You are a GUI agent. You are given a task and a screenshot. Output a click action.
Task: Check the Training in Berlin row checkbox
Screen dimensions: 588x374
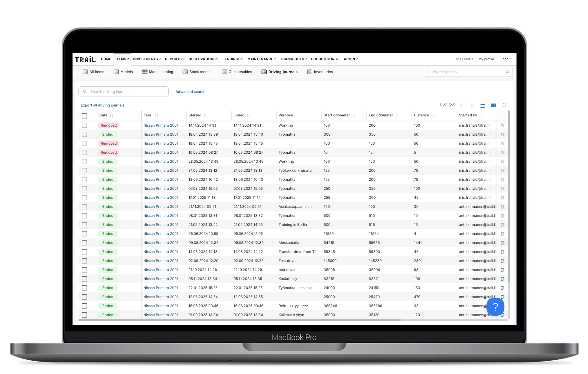tap(85, 225)
